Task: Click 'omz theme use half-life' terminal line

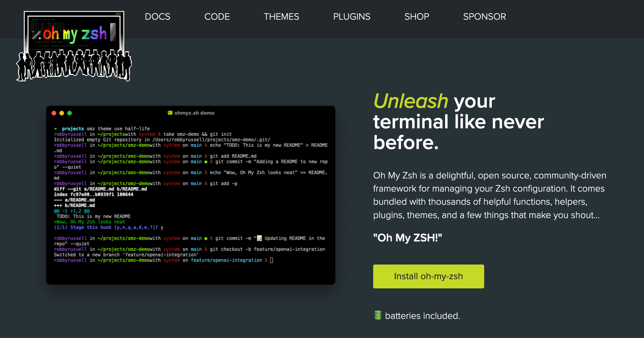Action: [118, 129]
